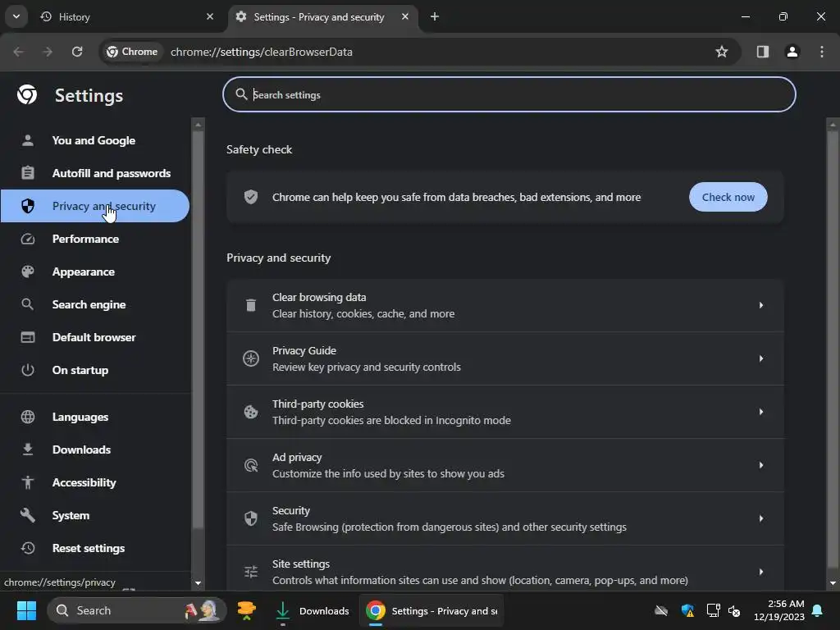Click the taskbar clock and date
The width and height of the screenshot is (840, 630).
[x=779, y=610]
